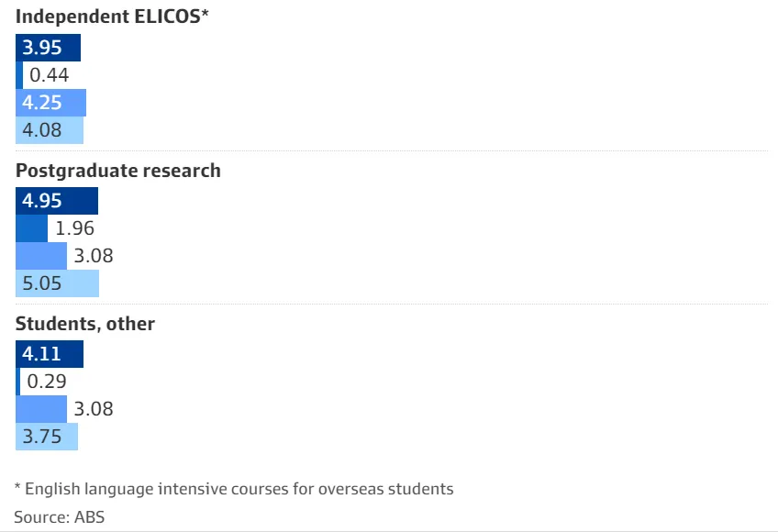Select the 3.75 light blue bar
Screen dimensions: 778x532
click(47, 437)
